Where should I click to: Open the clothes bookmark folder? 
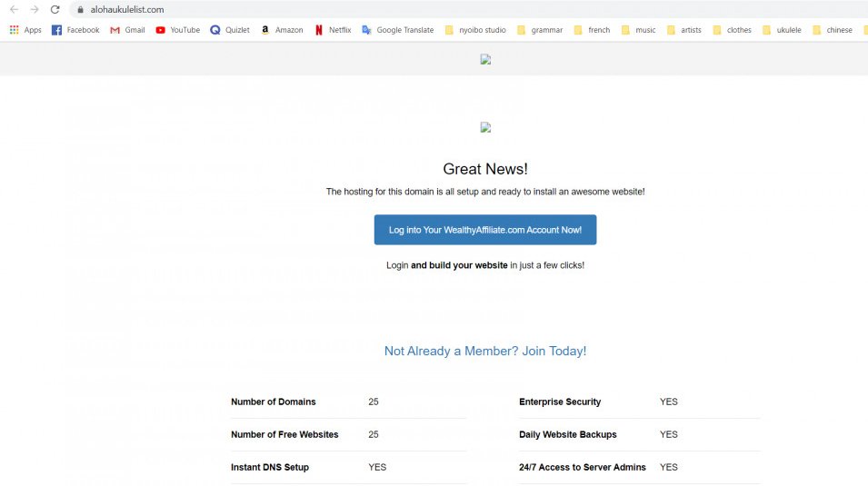click(732, 30)
